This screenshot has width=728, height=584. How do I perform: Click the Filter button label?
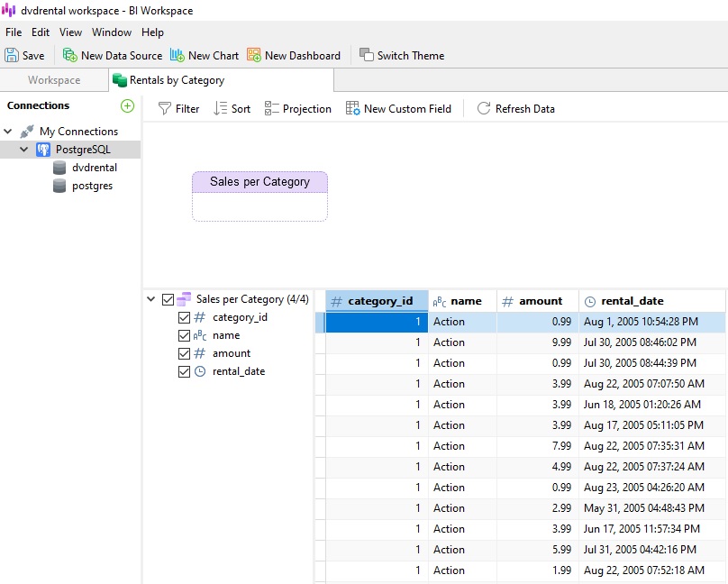point(187,109)
